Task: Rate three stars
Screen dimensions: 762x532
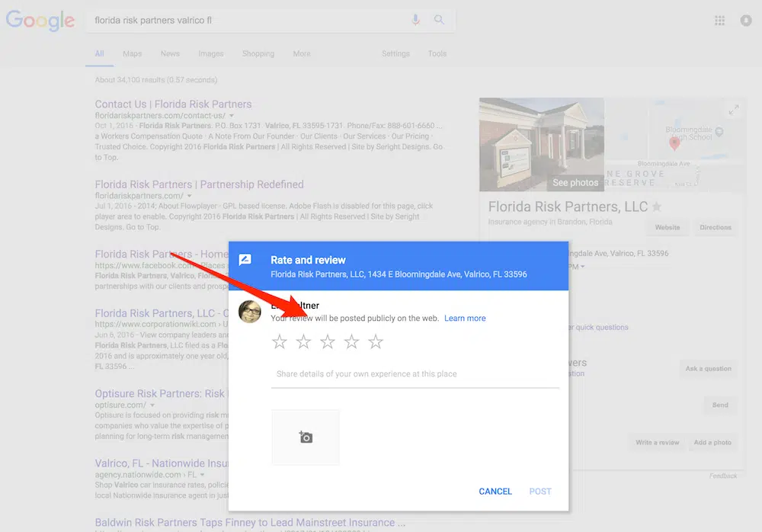Action: (328, 342)
